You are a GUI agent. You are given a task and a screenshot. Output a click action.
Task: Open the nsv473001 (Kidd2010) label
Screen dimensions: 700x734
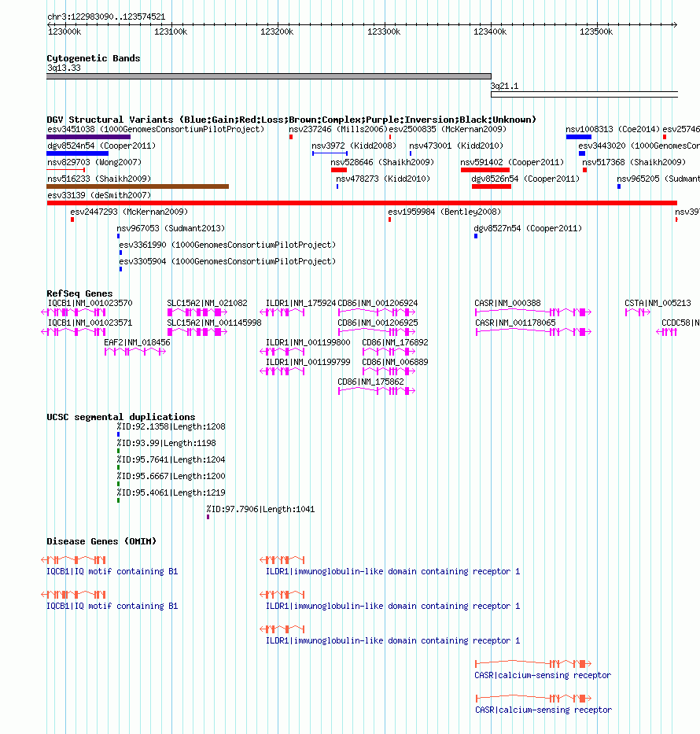(456, 146)
